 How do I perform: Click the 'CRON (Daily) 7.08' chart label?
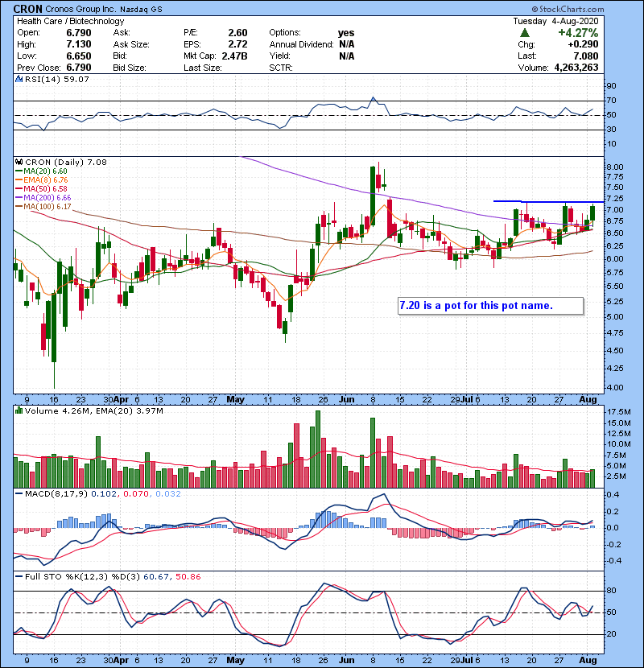coord(66,163)
